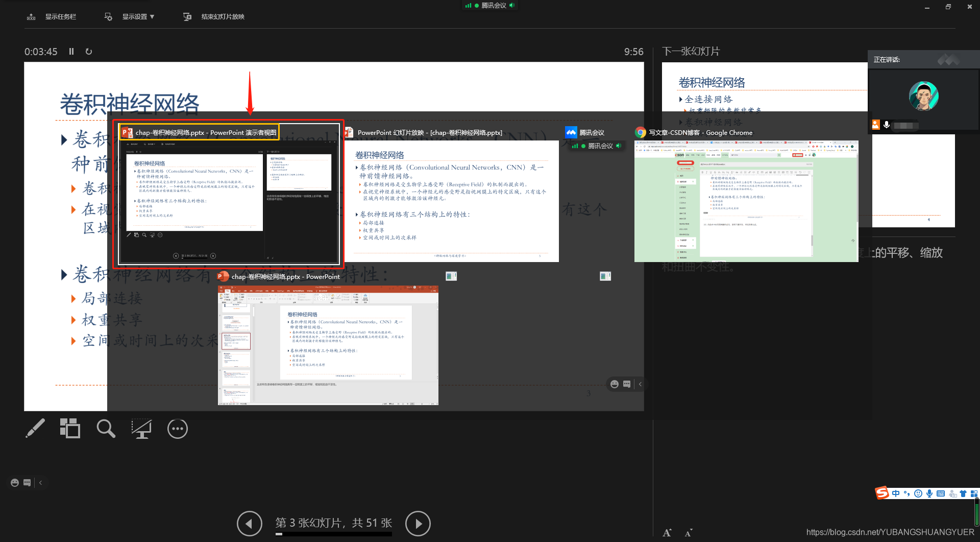
Task: Click the PowerPoint icon of the editor window
Action: tap(223, 276)
